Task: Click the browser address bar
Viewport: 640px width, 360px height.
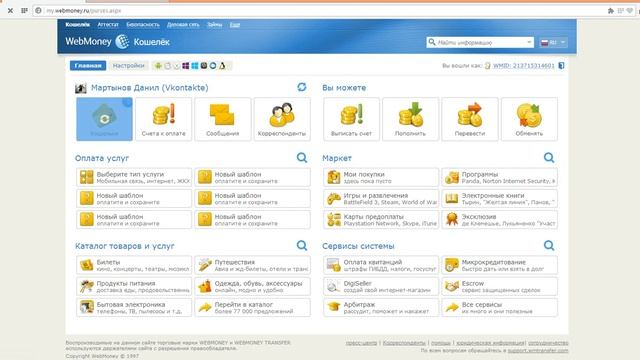Action: pyautogui.click(x=318, y=11)
